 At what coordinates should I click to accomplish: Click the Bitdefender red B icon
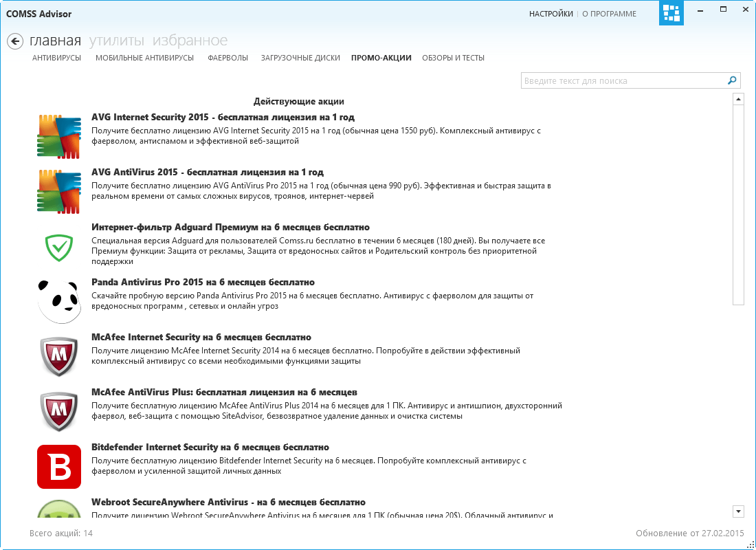point(59,467)
